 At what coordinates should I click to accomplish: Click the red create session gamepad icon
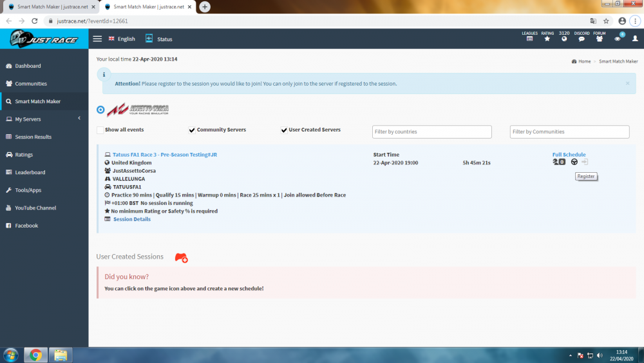pos(181,258)
